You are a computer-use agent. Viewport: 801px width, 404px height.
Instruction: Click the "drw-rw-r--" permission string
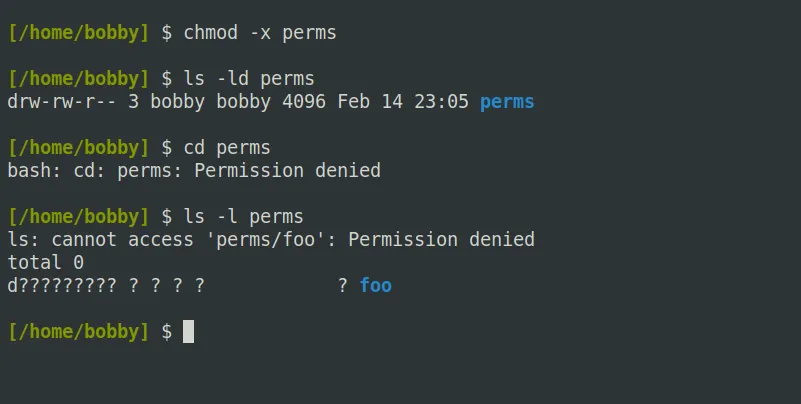click(x=62, y=102)
